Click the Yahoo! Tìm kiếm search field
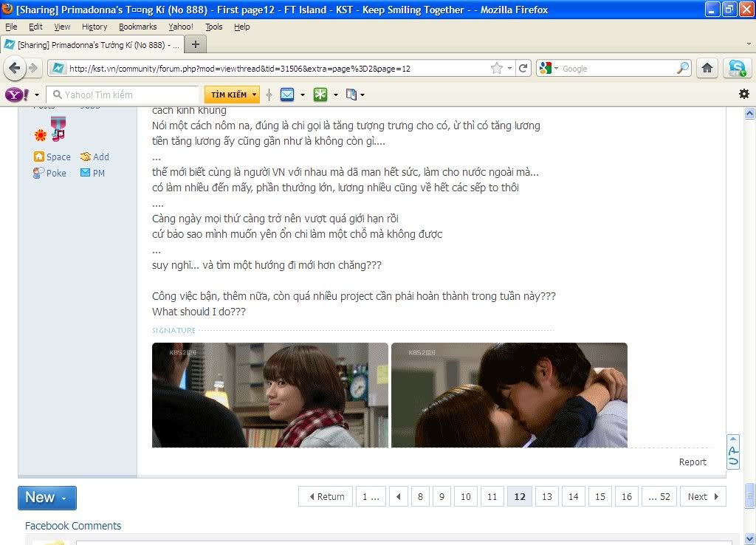The image size is (756, 545). click(x=123, y=95)
